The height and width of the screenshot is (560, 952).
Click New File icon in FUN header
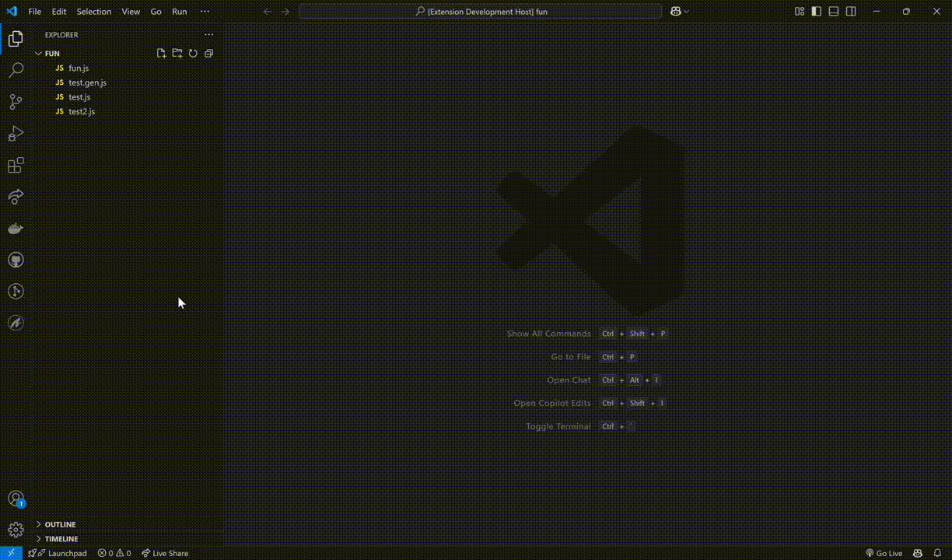pyautogui.click(x=161, y=54)
